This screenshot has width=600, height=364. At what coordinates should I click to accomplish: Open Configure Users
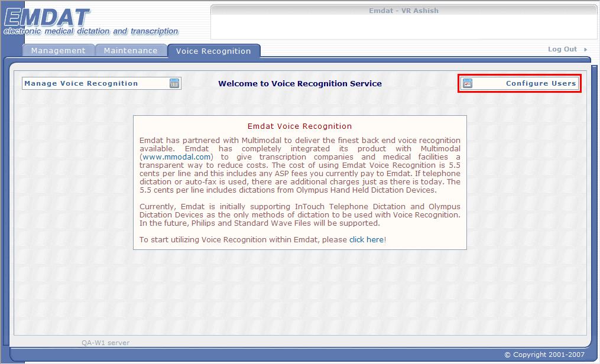point(540,83)
